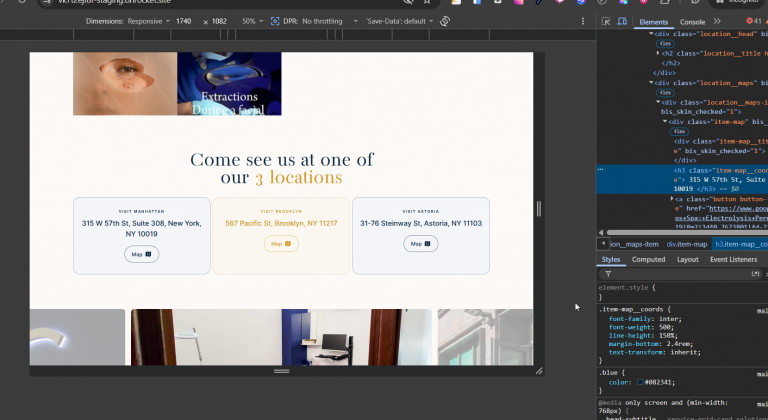768x420 pixels.
Task: Edit the viewport height field 1082
Action: point(219,21)
